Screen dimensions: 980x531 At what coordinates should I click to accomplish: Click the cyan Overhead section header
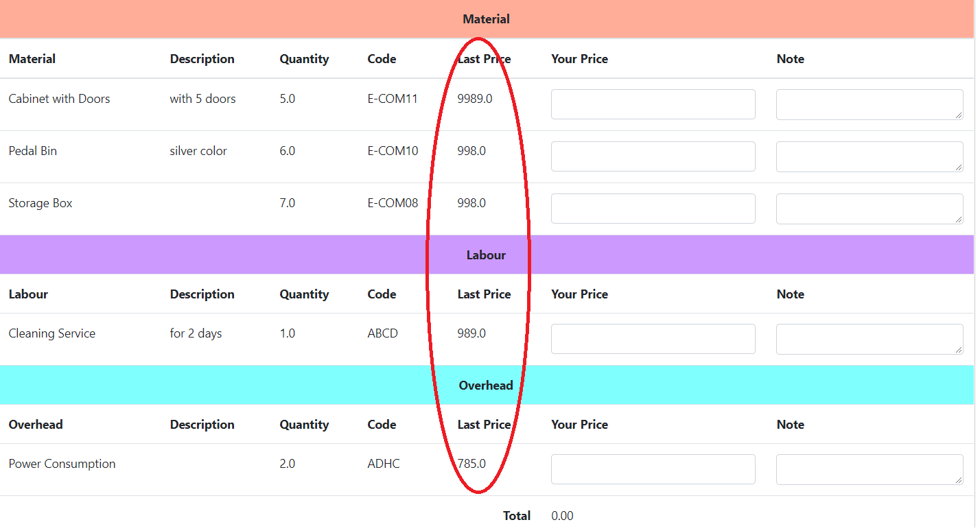pos(487,386)
